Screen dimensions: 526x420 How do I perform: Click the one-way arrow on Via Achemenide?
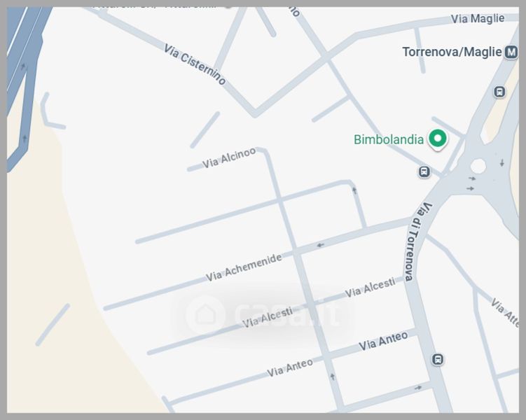tap(320, 245)
